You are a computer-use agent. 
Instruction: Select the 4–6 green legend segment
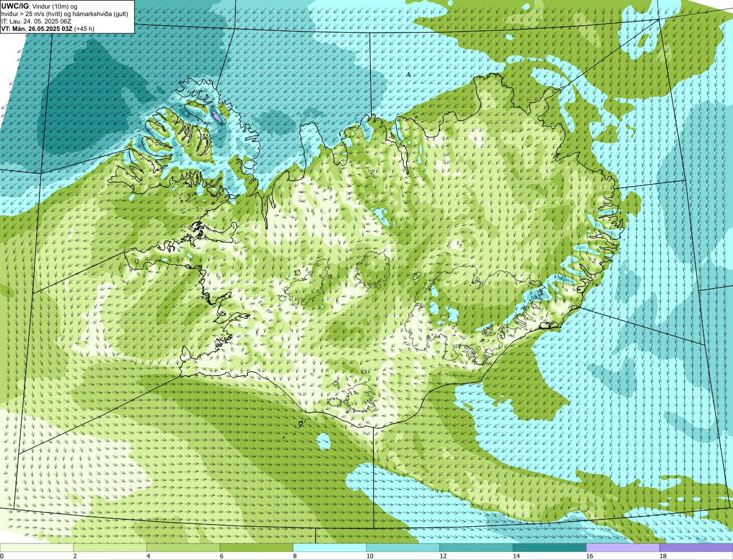[183, 548]
